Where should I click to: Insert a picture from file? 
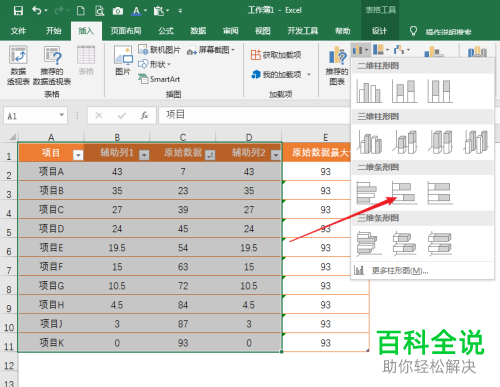[123, 61]
